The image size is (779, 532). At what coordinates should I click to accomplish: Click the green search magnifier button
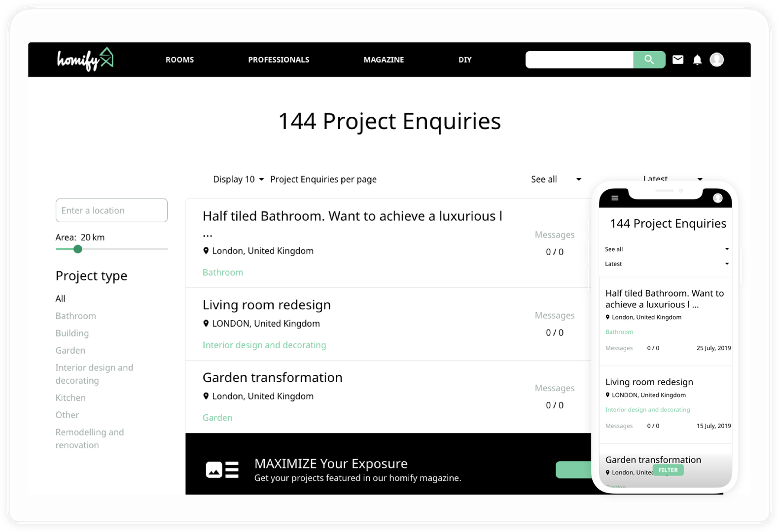[x=649, y=60]
